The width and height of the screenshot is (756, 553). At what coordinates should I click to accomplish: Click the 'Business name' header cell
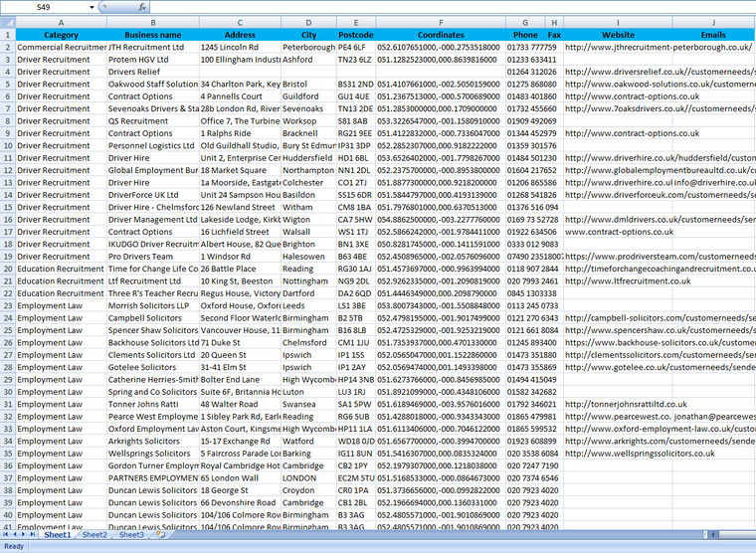tap(153, 35)
